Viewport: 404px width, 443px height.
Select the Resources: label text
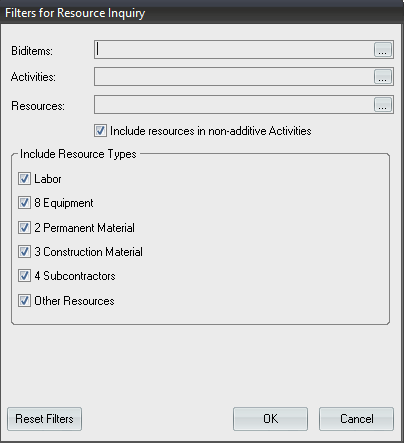pos(38,106)
